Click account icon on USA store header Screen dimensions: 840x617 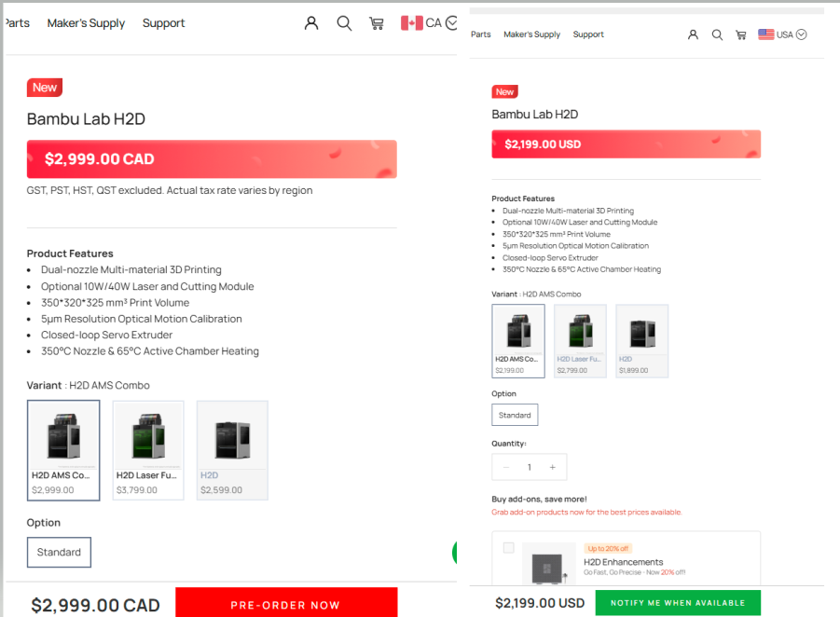(693, 34)
